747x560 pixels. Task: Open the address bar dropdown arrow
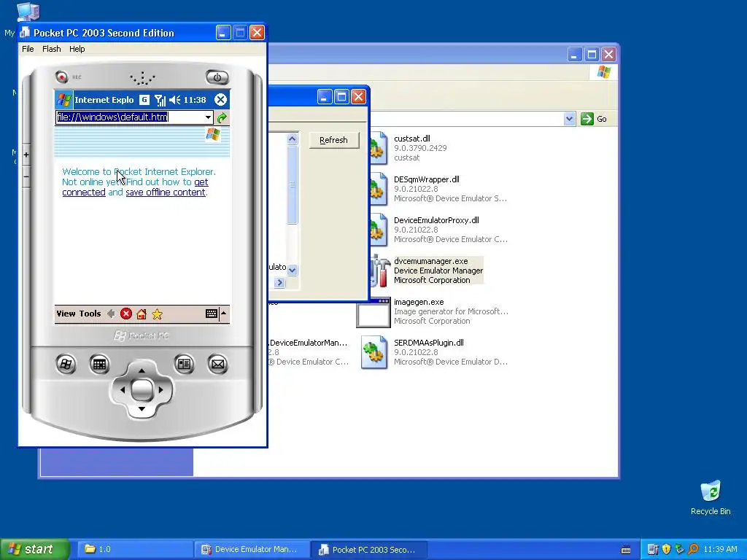point(208,117)
